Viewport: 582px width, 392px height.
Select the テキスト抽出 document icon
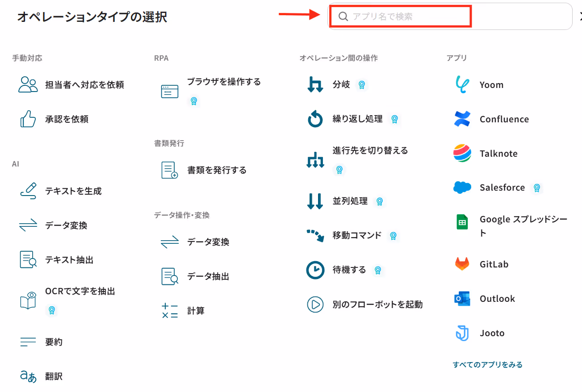click(28, 260)
